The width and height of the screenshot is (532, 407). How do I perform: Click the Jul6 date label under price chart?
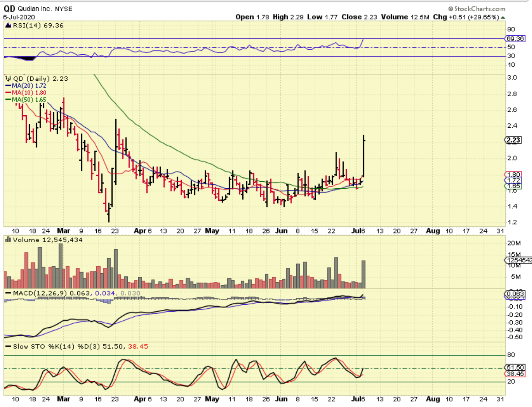(x=358, y=231)
